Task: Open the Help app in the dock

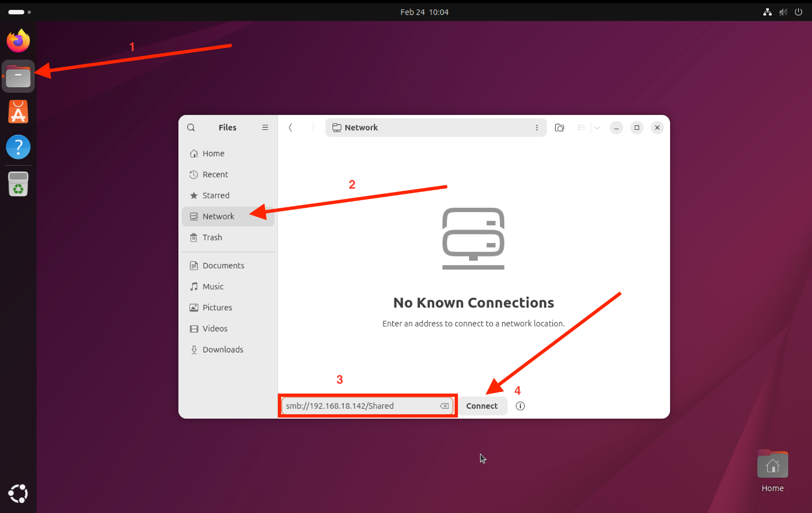Action: tap(18, 147)
